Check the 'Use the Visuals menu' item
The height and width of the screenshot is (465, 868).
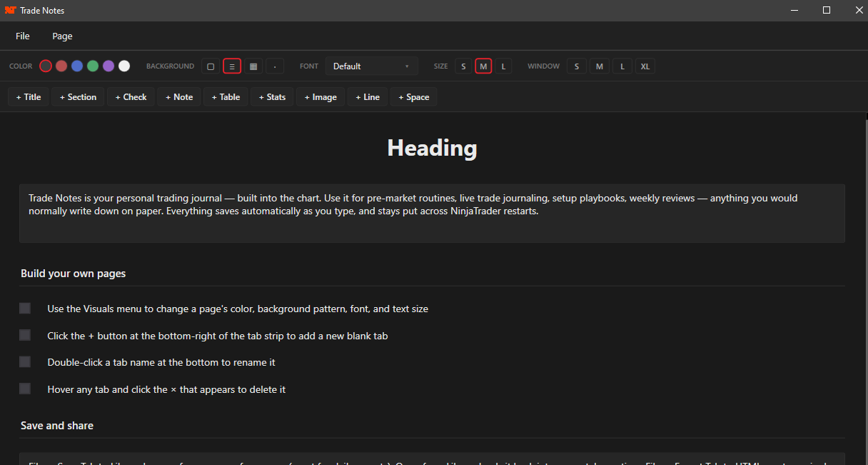[25, 309]
